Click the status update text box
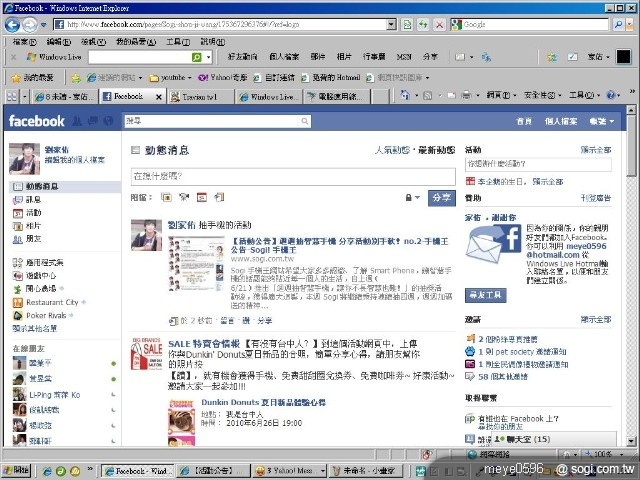 pos(293,176)
